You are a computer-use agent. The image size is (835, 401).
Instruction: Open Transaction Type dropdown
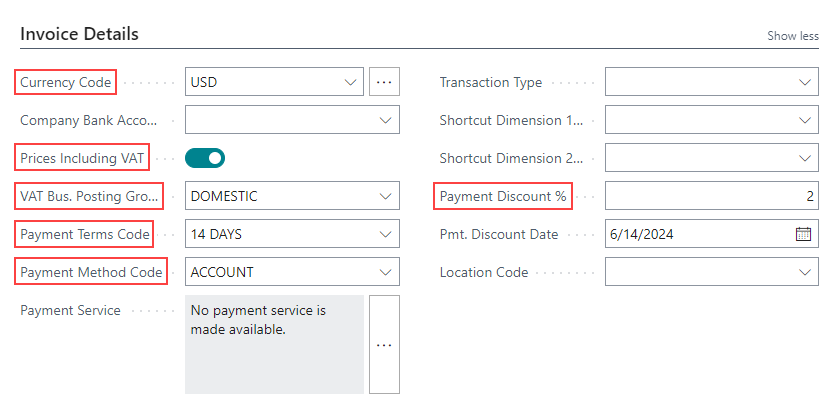(805, 82)
